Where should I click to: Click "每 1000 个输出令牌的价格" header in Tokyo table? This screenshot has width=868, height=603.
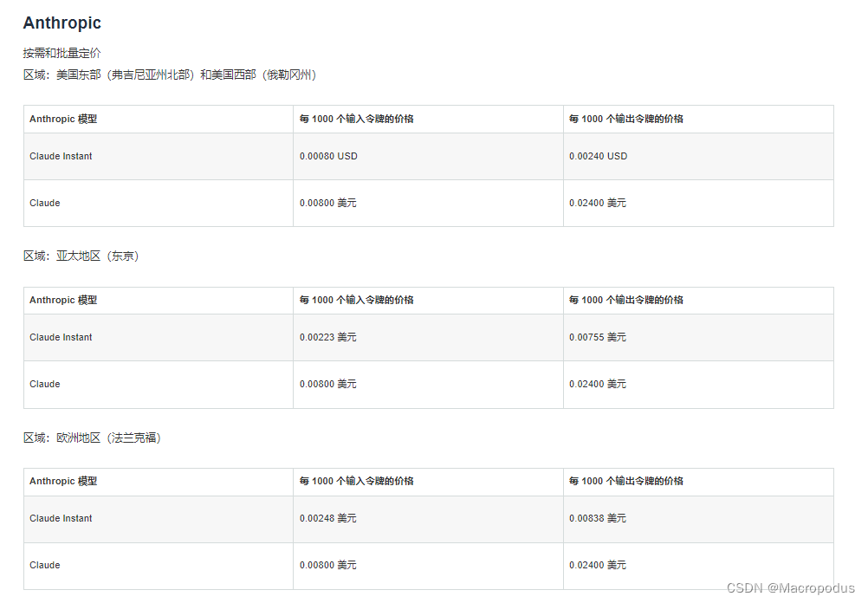pos(626,300)
